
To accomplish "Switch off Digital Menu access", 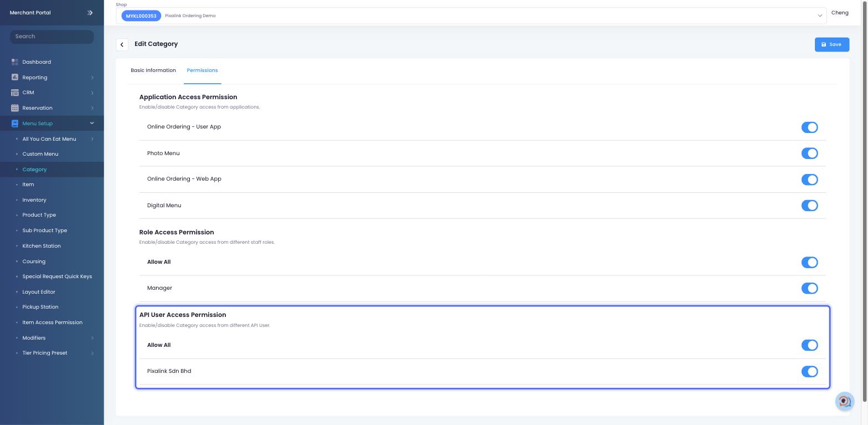I will [x=809, y=206].
